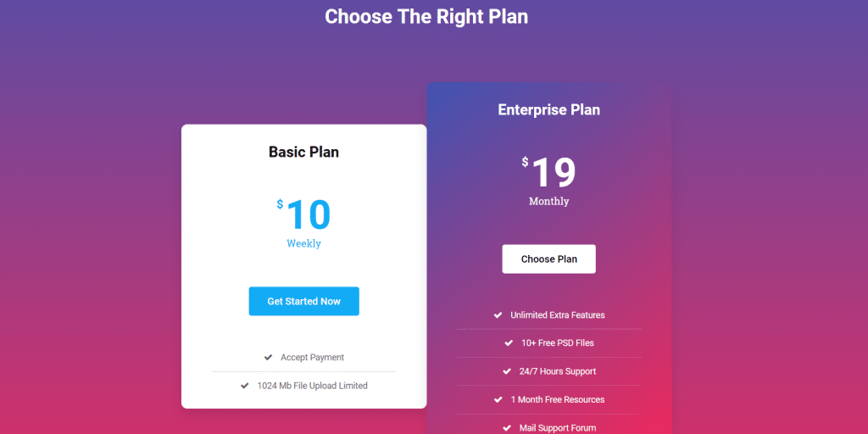
Task: Click the Get Started Now button
Action: pyautogui.click(x=303, y=301)
